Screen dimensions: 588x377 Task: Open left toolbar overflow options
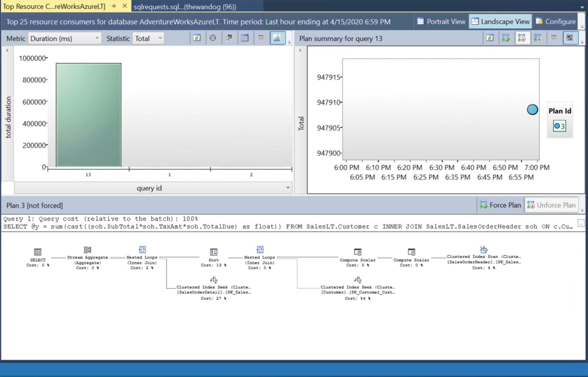click(x=289, y=42)
